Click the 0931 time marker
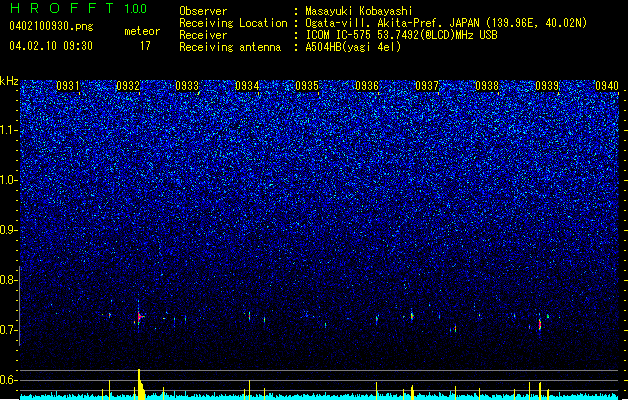The width and height of the screenshot is (629, 400). click(68, 86)
